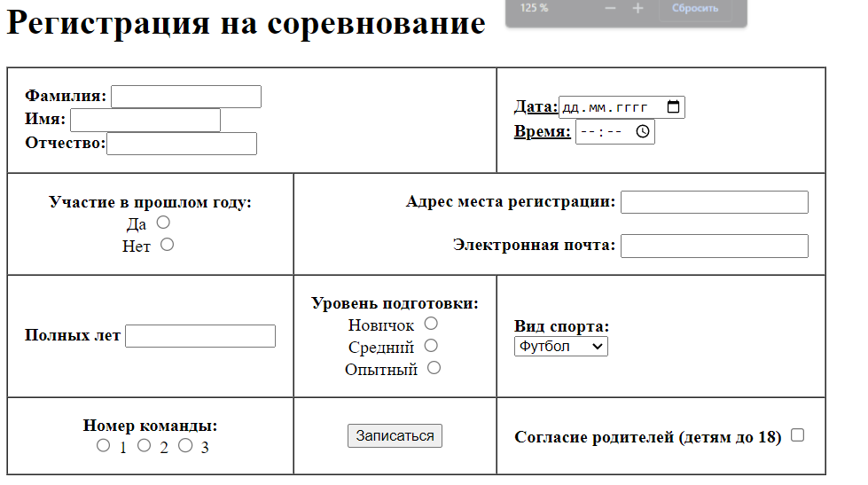Select team number 1
868x485 pixels.
pos(104,446)
